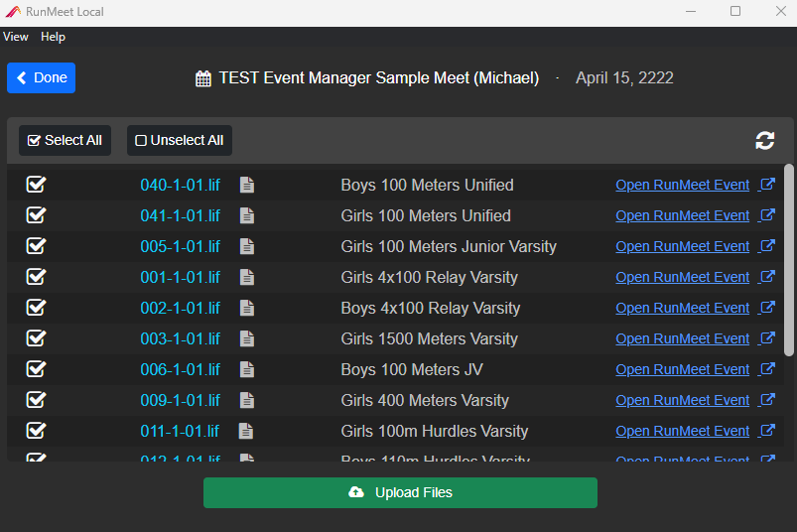Click the 'Girls 1500 Meters Varsity' event name
The height and width of the screenshot is (532, 797).
(429, 338)
